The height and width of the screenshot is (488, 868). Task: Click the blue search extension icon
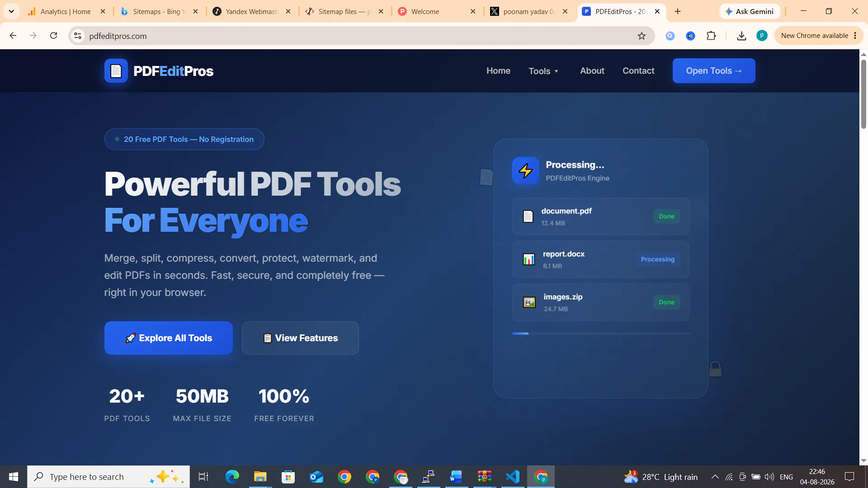click(x=670, y=36)
